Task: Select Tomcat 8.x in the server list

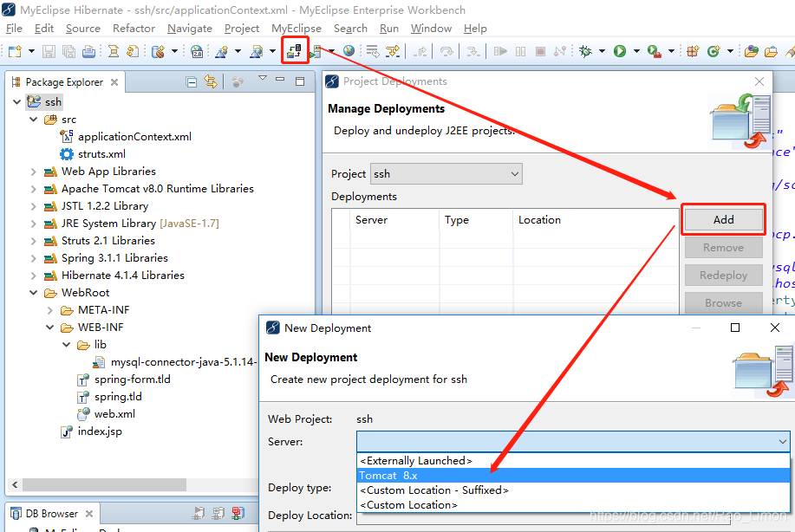Action: point(573,476)
